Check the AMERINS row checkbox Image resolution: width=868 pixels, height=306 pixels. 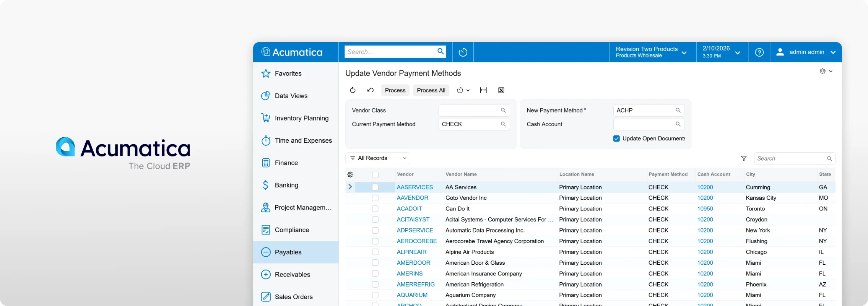[x=375, y=274]
